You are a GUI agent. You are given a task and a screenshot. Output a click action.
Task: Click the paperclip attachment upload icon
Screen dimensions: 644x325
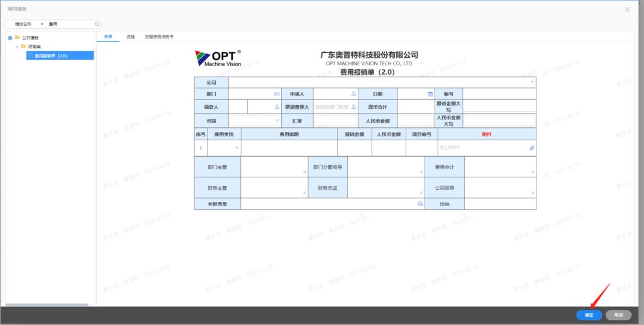pyautogui.click(x=531, y=148)
